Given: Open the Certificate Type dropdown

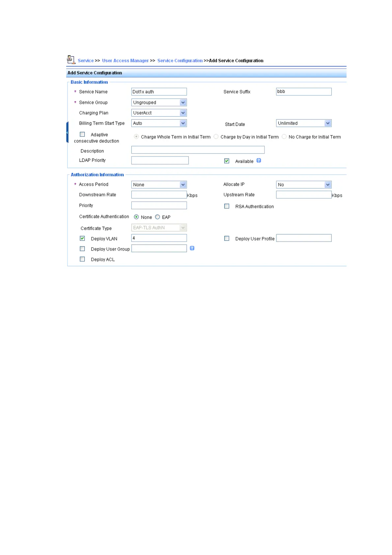Looking at the screenshot, I should coord(159,227).
